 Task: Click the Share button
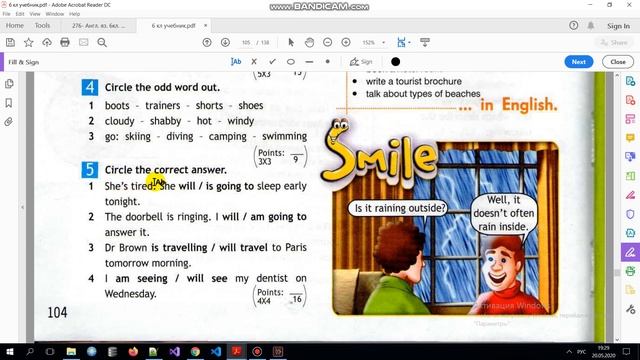point(614,42)
